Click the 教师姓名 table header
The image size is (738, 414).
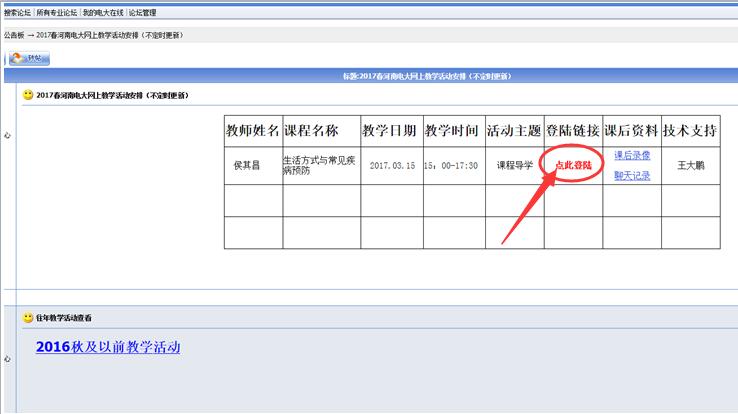coord(253,131)
